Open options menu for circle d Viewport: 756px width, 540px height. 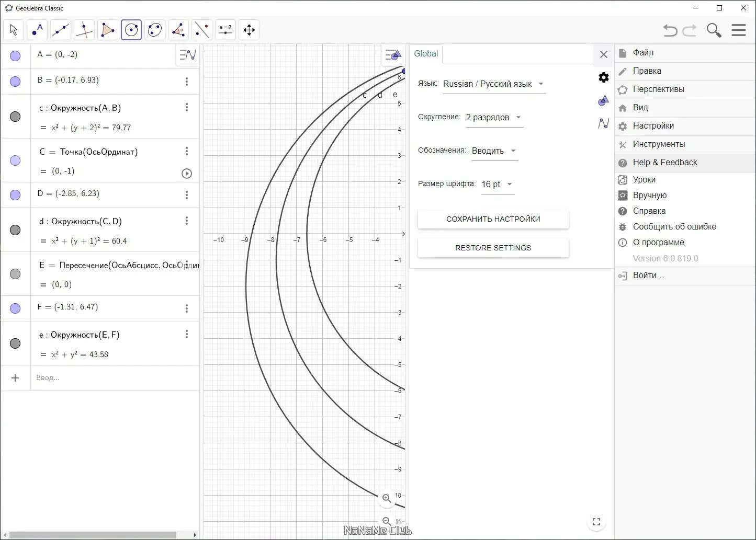187,221
